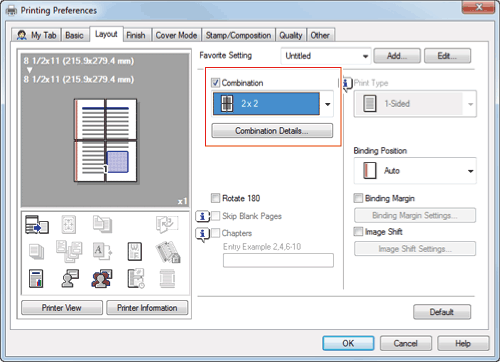Click the Cancel button
Screen dimensions: 500x362
(406, 343)
